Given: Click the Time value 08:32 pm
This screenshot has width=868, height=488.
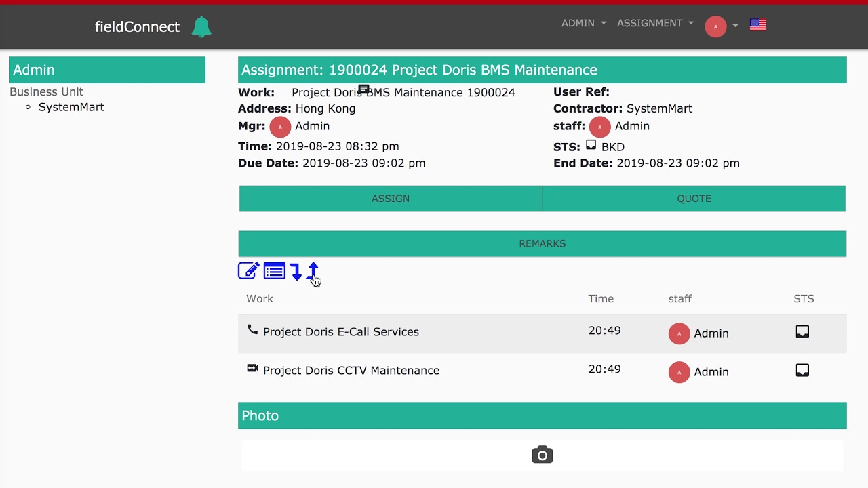Looking at the screenshot, I should point(337,146).
